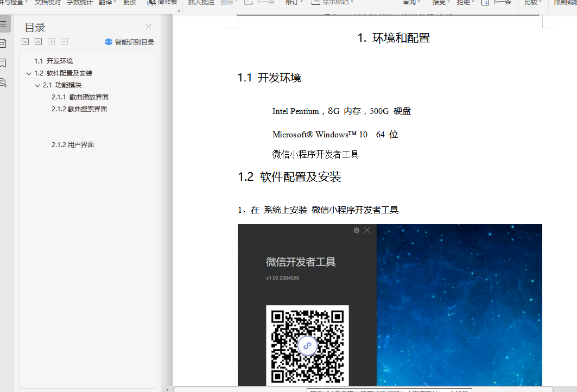The height and width of the screenshot is (392, 577).
Task: Click the 微信小程序开发者工具 paragraph
Action: [x=315, y=154]
